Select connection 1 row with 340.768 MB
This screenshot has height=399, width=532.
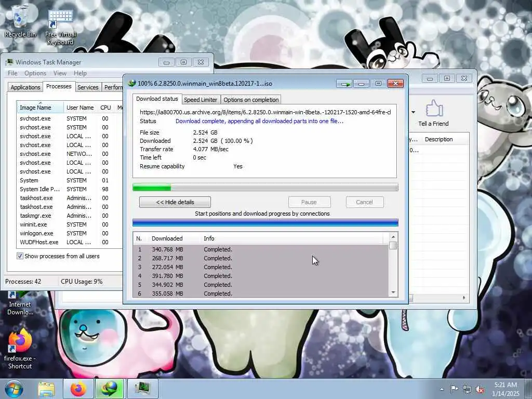click(x=261, y=249)
